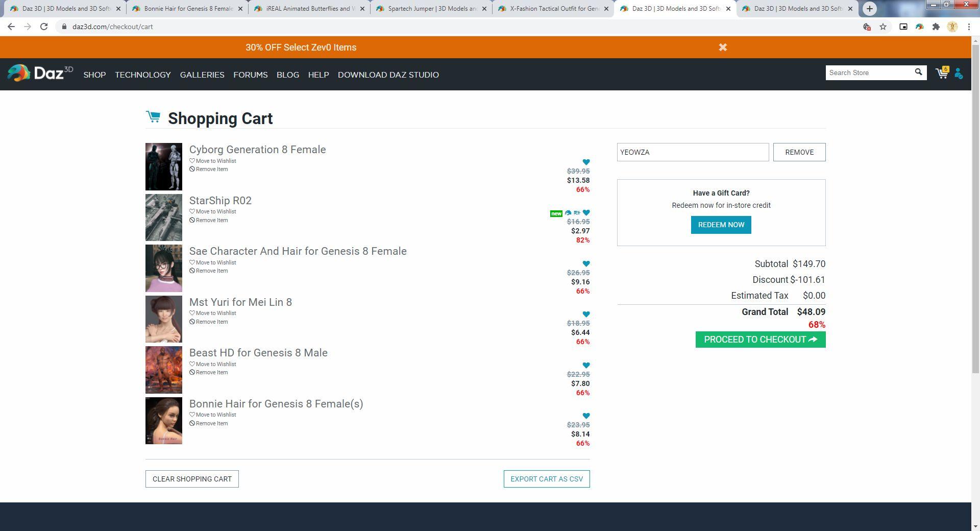This screenshot has height=531, width=980.
Task: Switch to the iREAL Animated Butterflies tab
Action: point(309,9)
